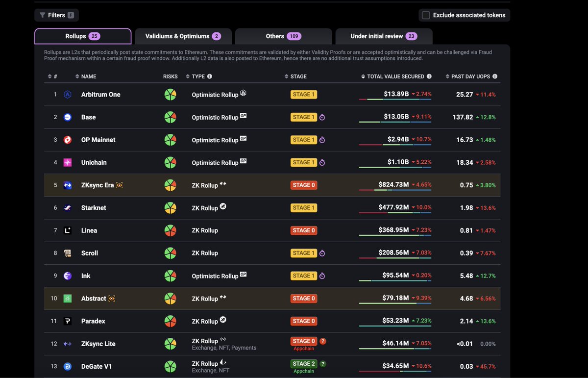Click the Linea logo icon
This screenshot has width=588, height=378.
coord(68,230)
